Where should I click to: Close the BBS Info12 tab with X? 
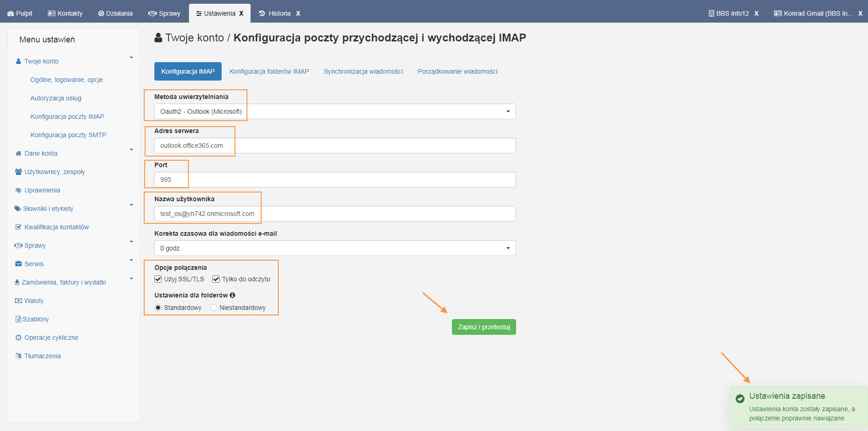coord(757,14)
